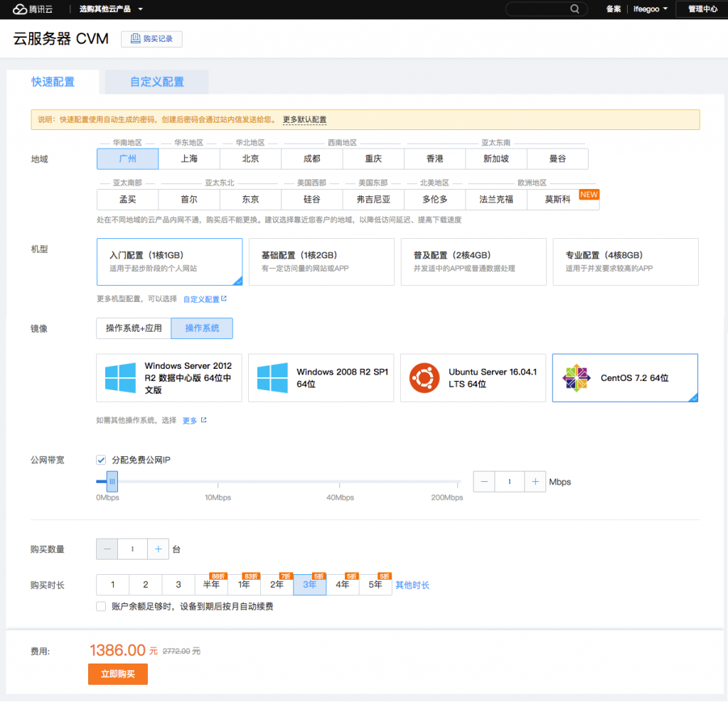
Task: Open 管理中心 in top bar
Action: click(702, 9)
